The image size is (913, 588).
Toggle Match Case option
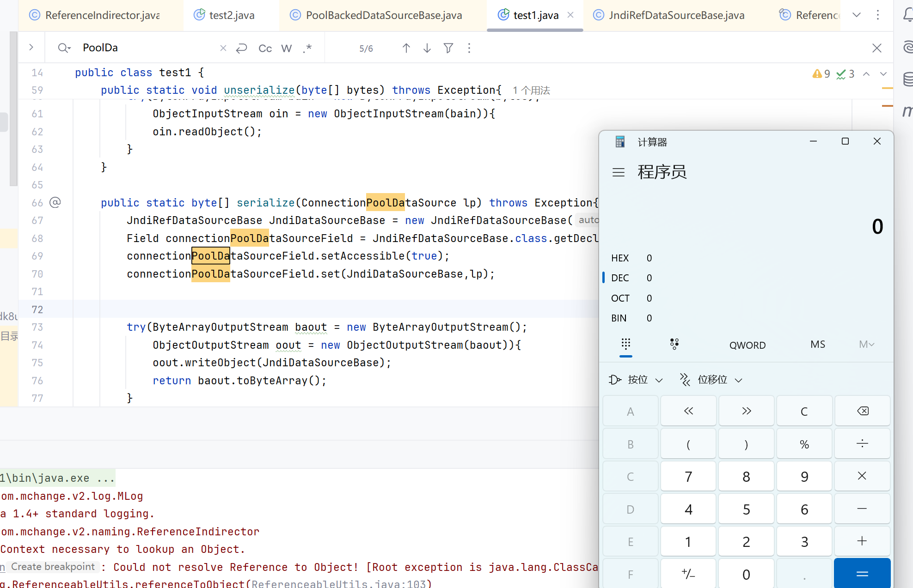tap(265, 48)
